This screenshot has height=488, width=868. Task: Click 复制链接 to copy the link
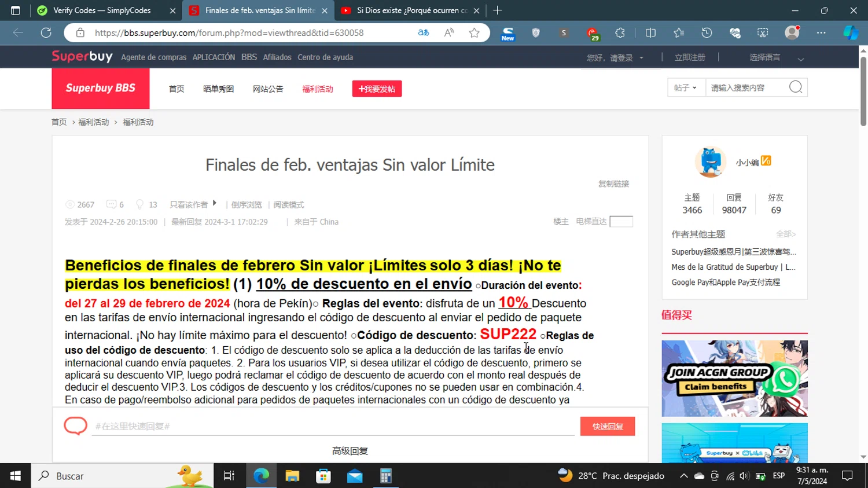(613, 184)
